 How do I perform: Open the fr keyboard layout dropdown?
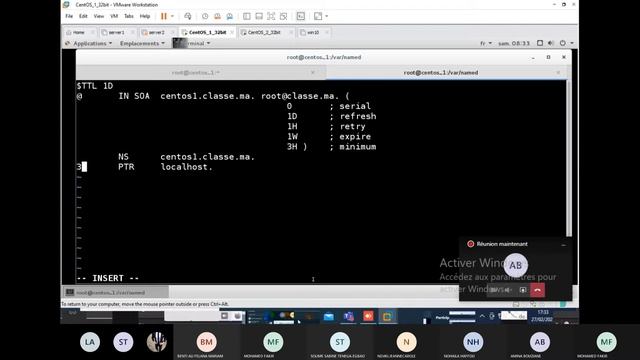point(486,43)
